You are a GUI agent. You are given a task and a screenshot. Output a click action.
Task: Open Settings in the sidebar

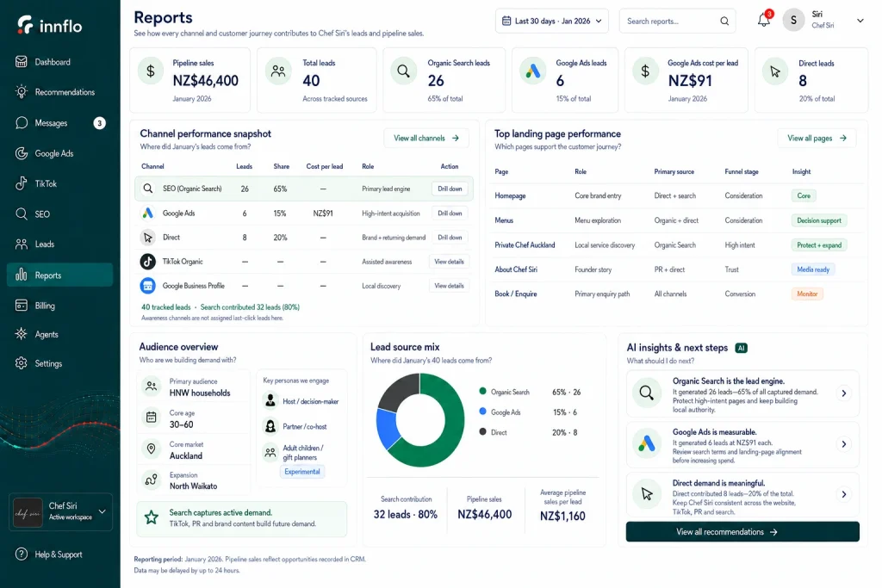[x=59, y=363]
